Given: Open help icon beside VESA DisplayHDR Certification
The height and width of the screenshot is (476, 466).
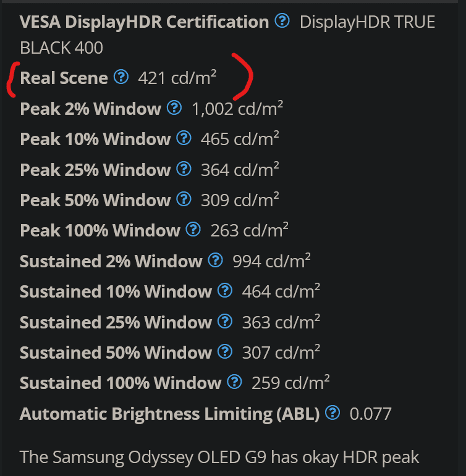Looking at the screenshot, I should 282,20.
